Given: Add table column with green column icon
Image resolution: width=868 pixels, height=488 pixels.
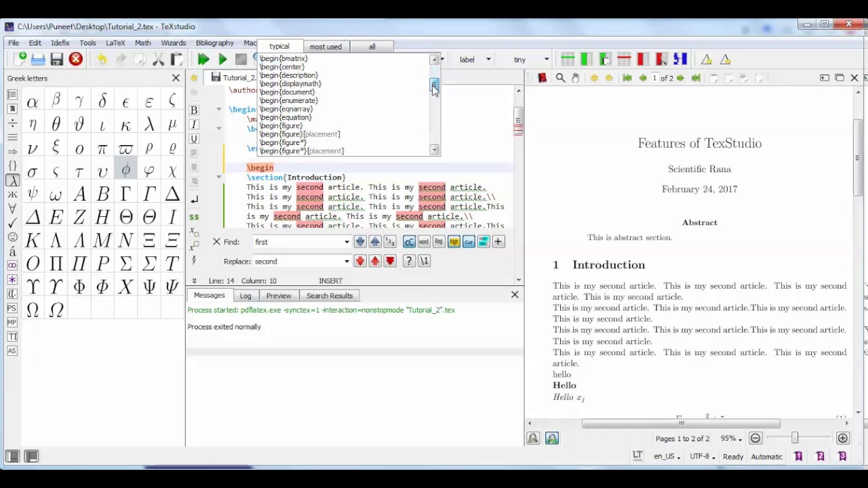Looking at the screenshot, I should [x=587, y=60].
